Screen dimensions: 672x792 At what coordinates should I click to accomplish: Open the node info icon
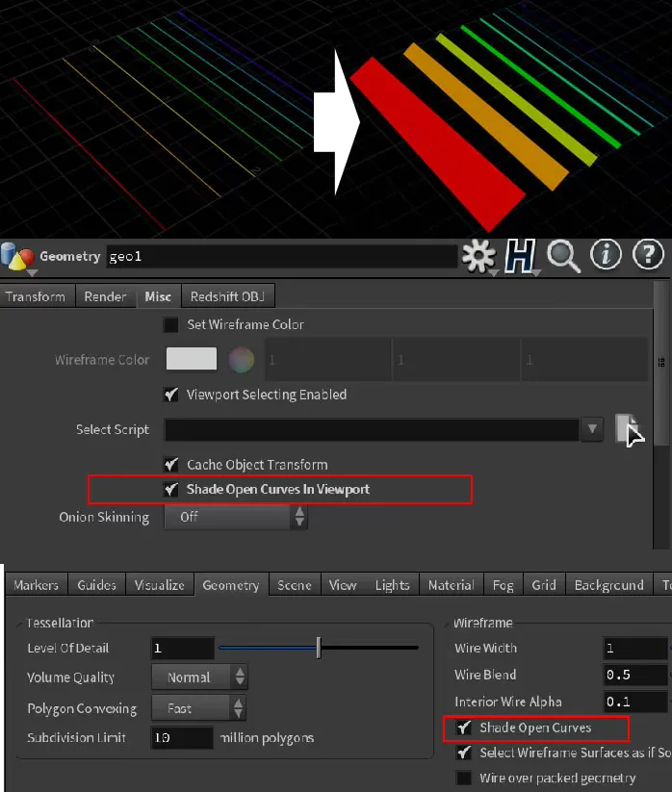tap(606, 255)
